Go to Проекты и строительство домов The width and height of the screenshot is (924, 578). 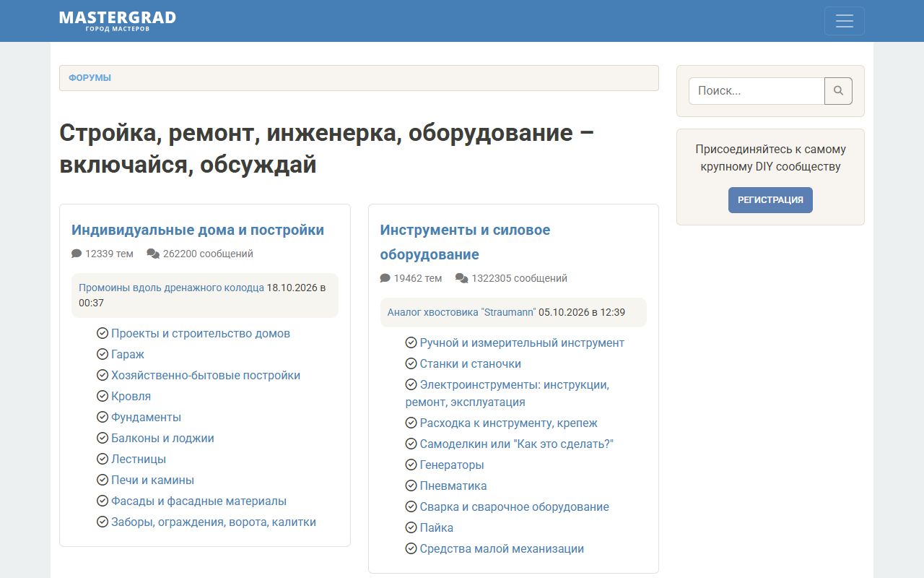pyautogui.click(x=201, y=333)
